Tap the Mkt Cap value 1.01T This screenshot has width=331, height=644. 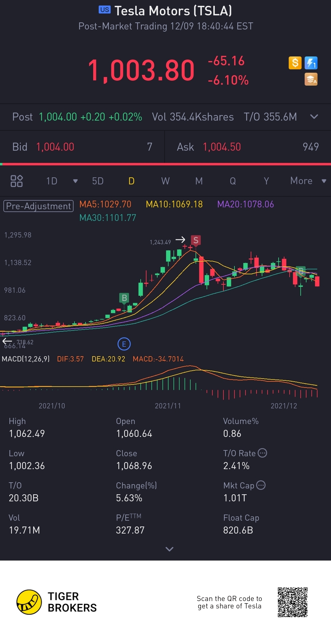(235, 498)
